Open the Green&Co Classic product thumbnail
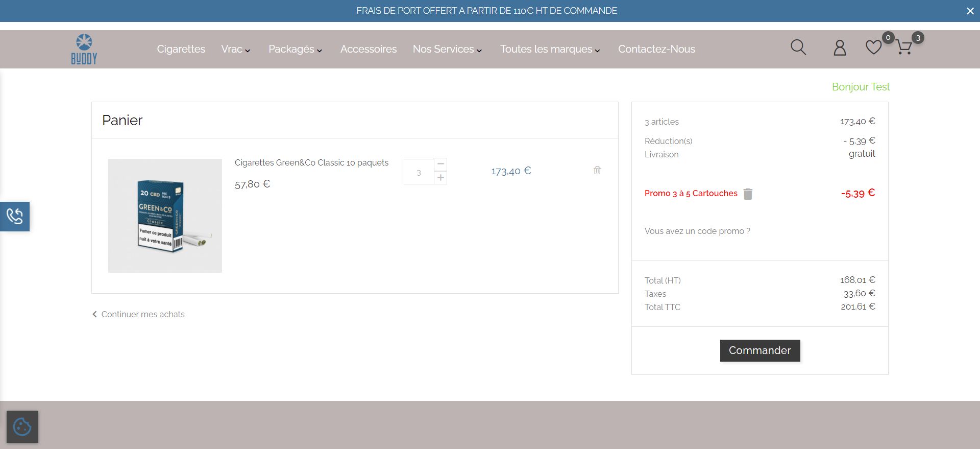980x449 pixels. [165, 216]
